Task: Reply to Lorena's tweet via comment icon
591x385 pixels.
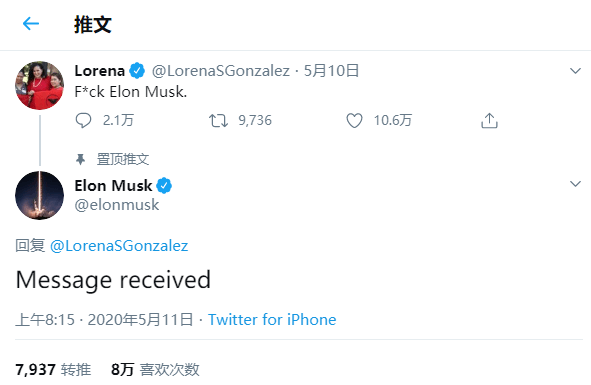Action: tap(83, 121)
